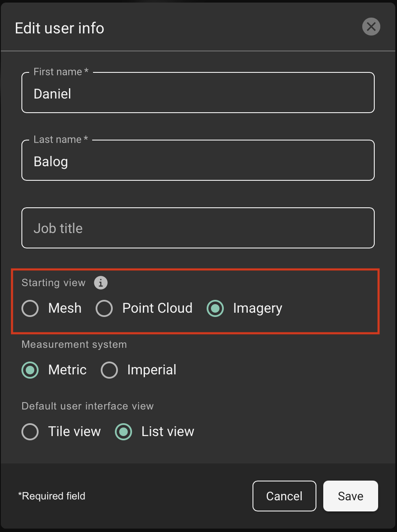Image resolution: width=397 pixels, height=532 pixels.
Task: Close the Edit user info dialog
Action: 371,27
